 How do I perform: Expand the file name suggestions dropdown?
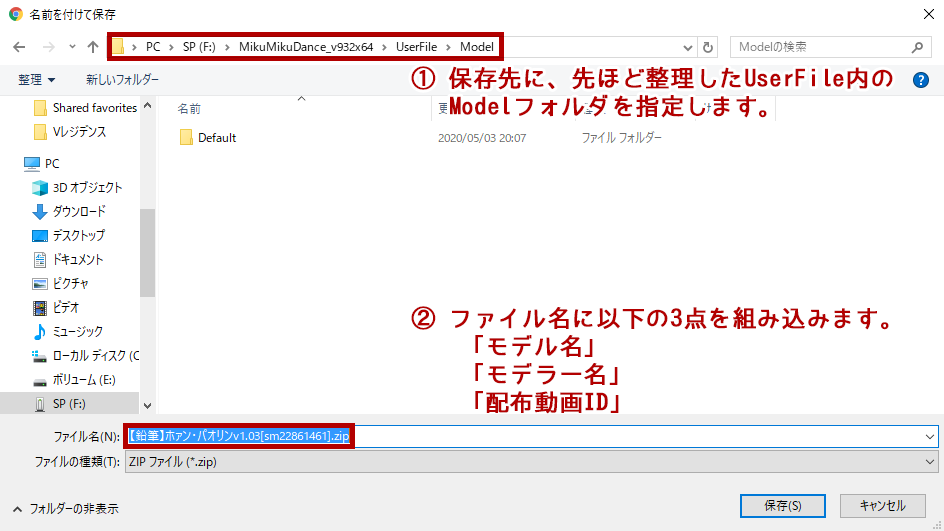[x=929, y=436]
